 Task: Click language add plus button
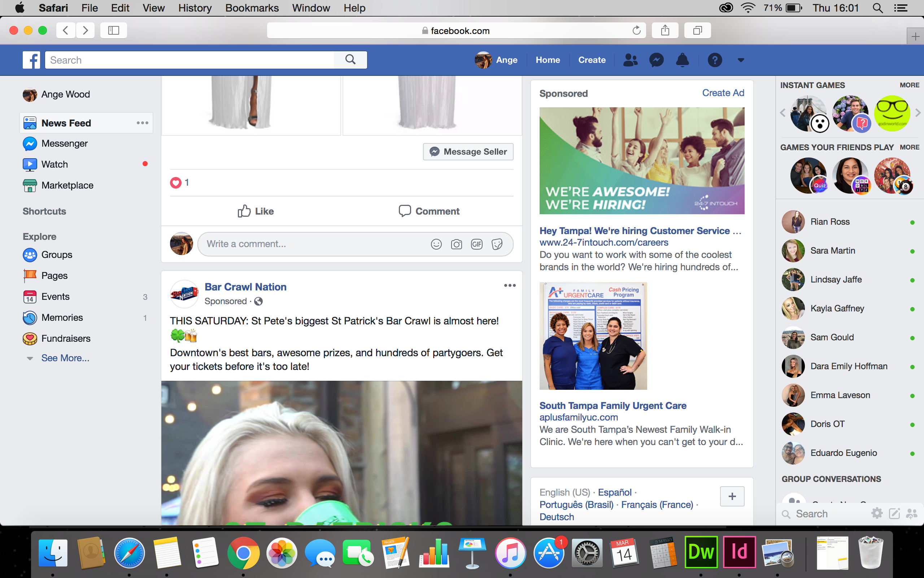tap(732, 496)
